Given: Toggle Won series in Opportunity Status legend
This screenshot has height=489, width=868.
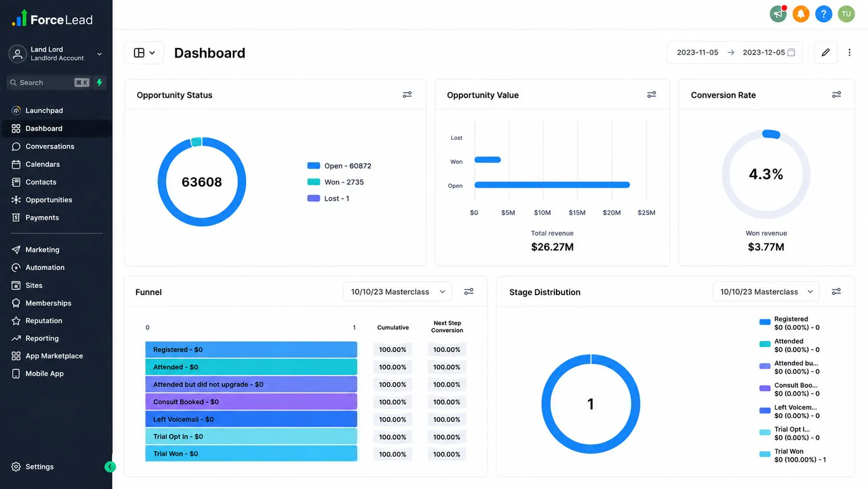Looking at the screenshot, I should pos(335,182).
